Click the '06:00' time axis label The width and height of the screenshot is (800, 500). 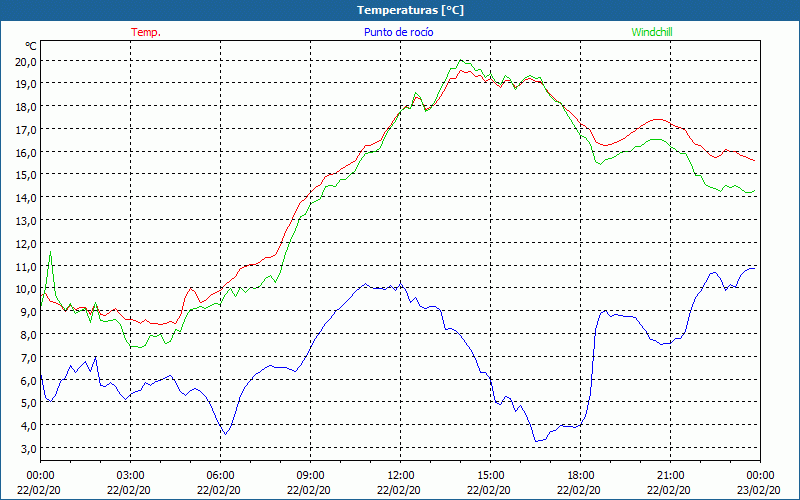(x=220, y=476)
